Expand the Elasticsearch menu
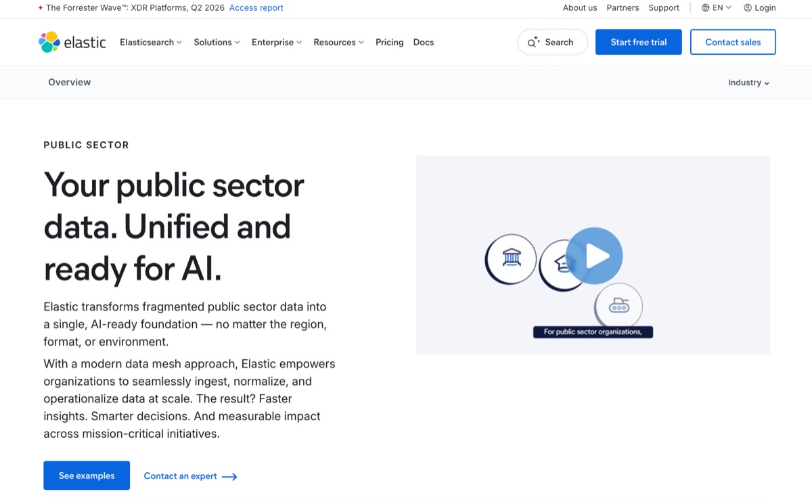Screen dimensions: 812x504 pos(151,42)
